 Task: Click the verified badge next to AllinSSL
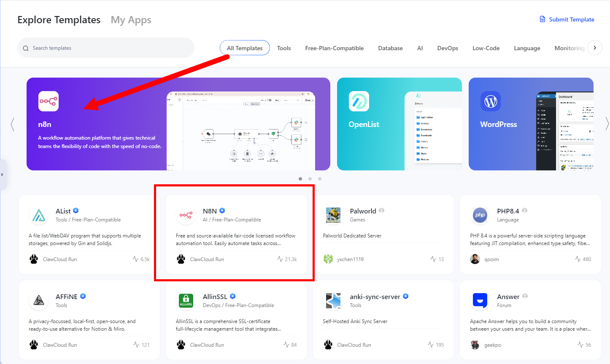point(233,296)
